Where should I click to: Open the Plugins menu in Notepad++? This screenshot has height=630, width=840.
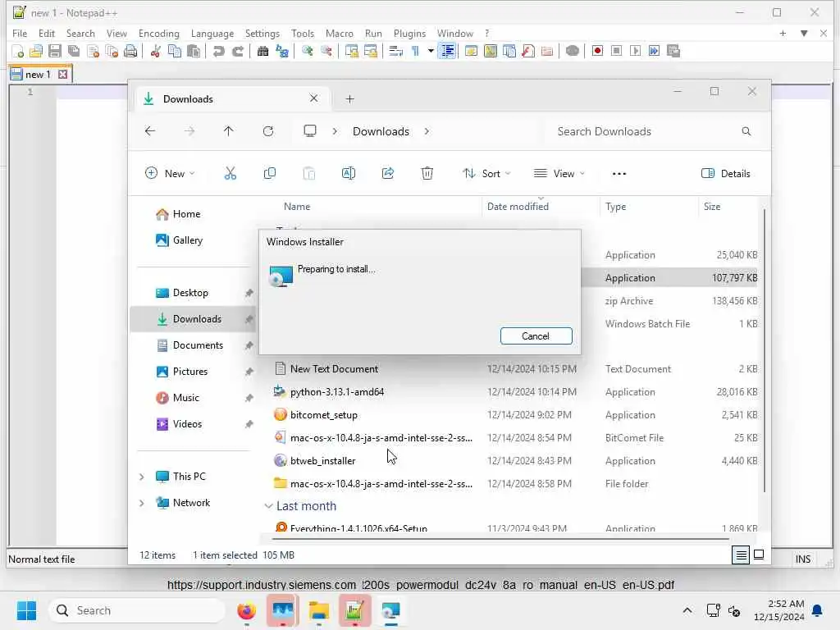(x=409, y=33)
